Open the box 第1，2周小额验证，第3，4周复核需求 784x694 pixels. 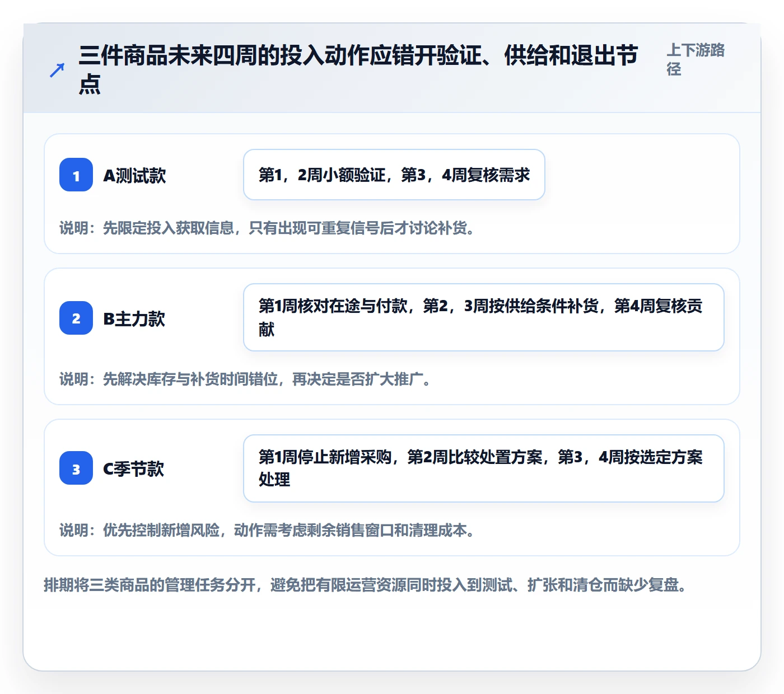coord(394,175)
